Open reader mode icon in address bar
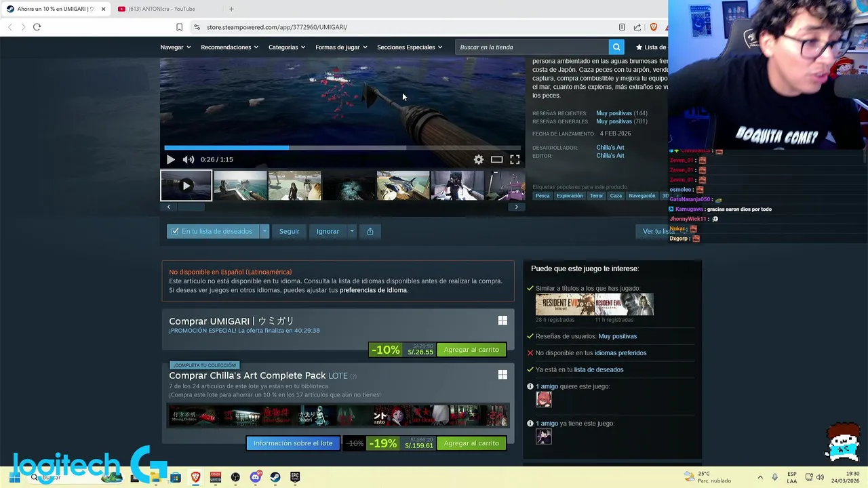The height and width of the screenshot is (488, 868). click(622, 27)
